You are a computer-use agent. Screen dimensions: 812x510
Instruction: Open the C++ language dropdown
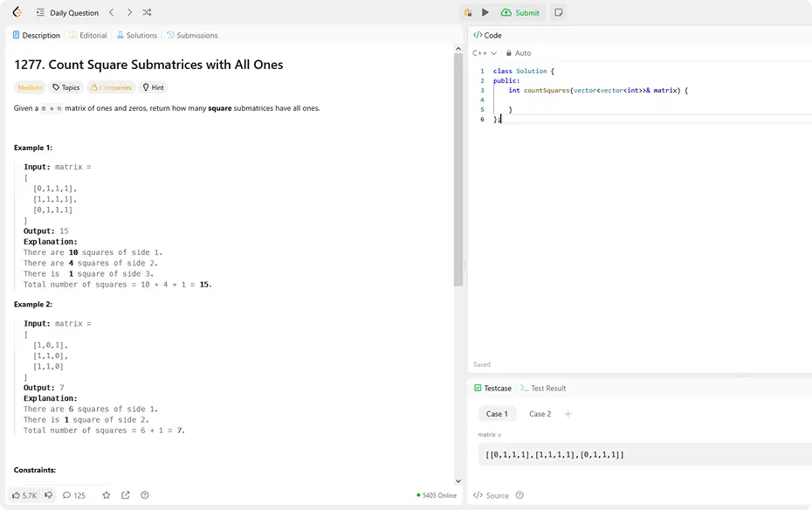pyautogui.click(x=485, y=52)
